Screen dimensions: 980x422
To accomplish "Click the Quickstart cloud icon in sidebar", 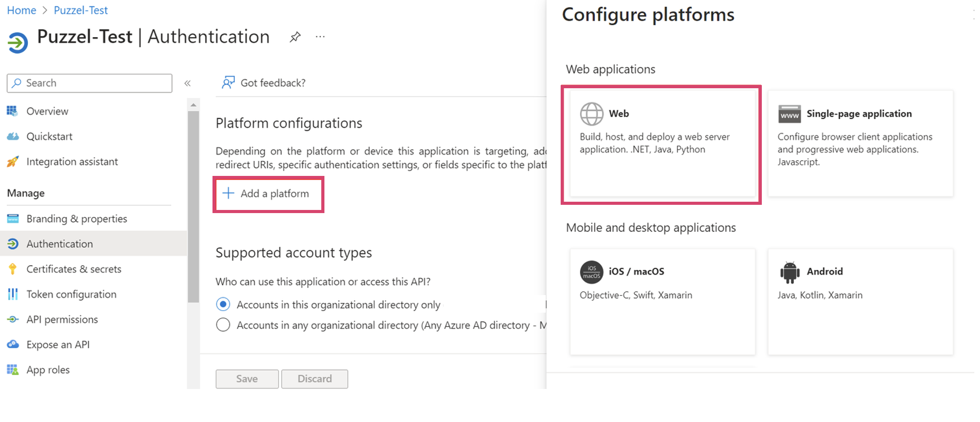I will click(x=13, y=137).
